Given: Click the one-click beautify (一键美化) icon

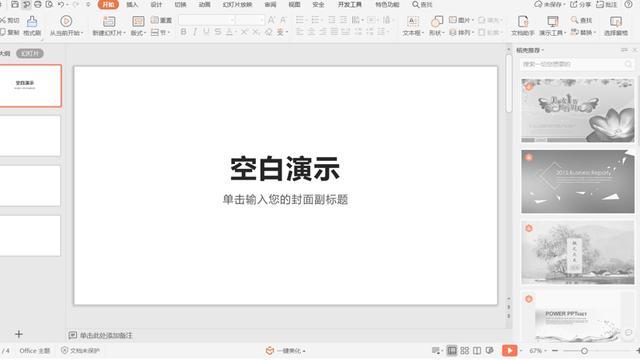Looking at the screenshot, I should (270, 351).
